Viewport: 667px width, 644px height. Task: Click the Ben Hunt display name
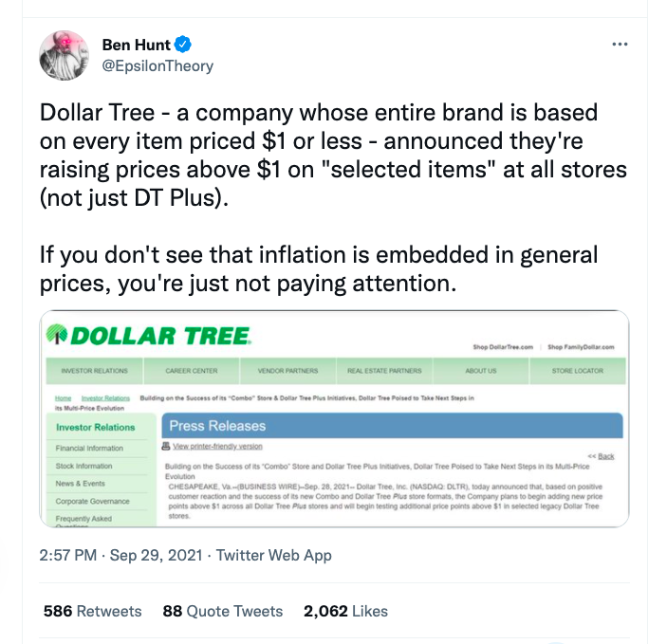point(137,45)
